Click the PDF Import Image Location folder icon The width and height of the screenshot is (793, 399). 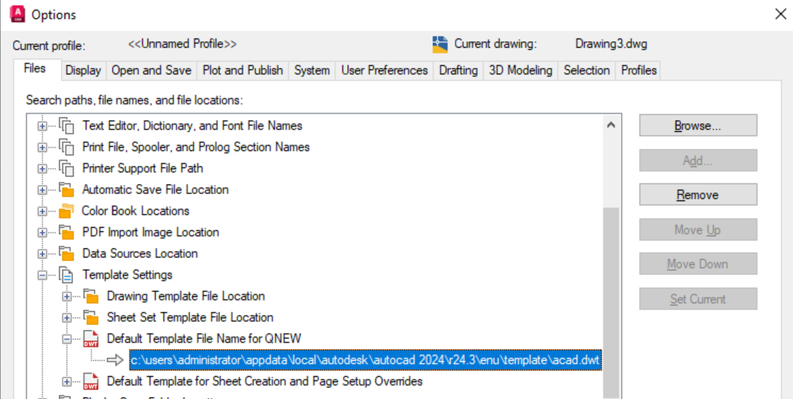pos(67,232)
